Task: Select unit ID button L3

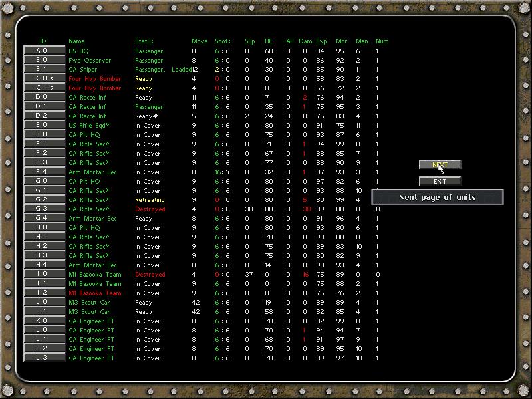Action: click(x=45, y=358)
